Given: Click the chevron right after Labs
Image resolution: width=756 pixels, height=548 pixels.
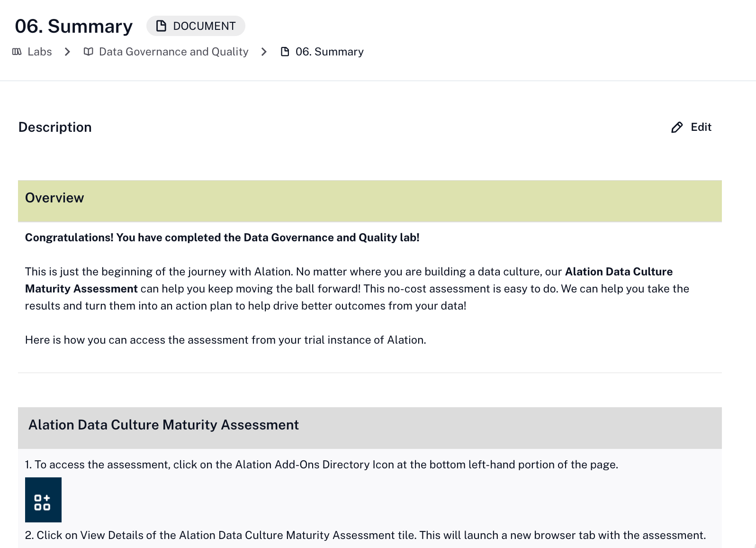Looking at the screenshot, I should (x=67, y=52).
